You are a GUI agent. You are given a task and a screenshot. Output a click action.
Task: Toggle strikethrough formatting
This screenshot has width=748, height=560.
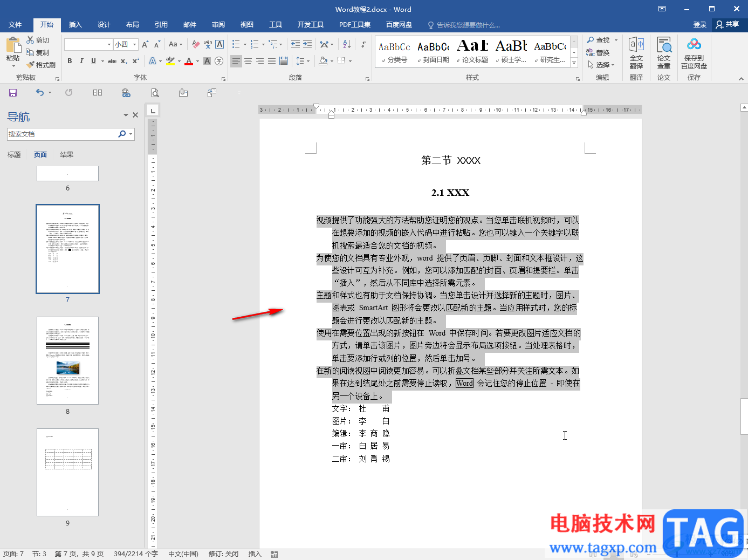[112, 61]
